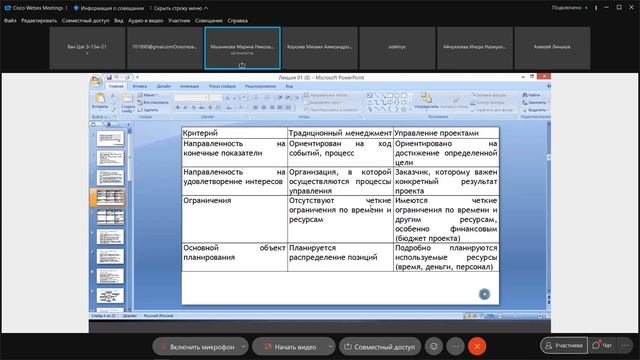The height and width of the screenshot is (360, 640).
Task: Open the font name combo box
Action: (191, 98)
